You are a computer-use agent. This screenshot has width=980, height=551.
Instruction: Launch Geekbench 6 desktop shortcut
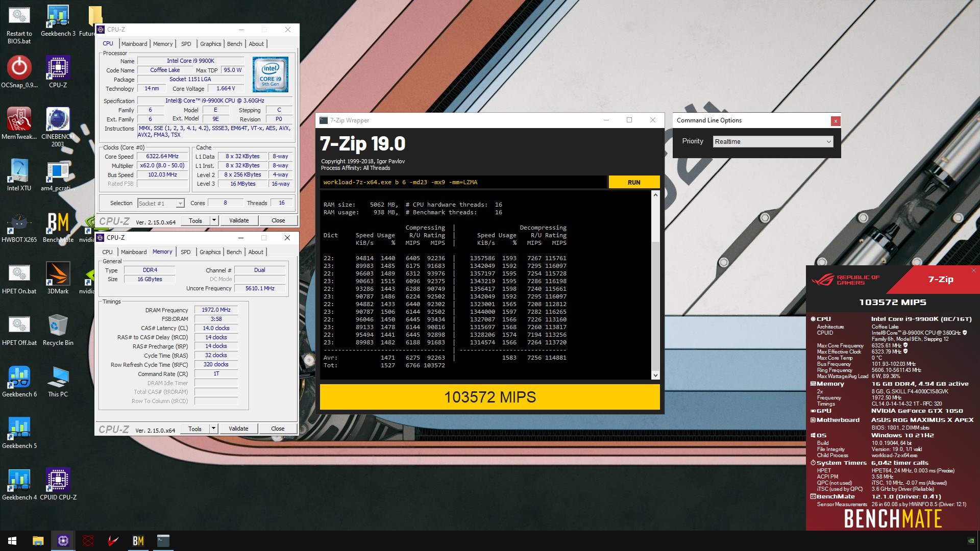[19, 381]
